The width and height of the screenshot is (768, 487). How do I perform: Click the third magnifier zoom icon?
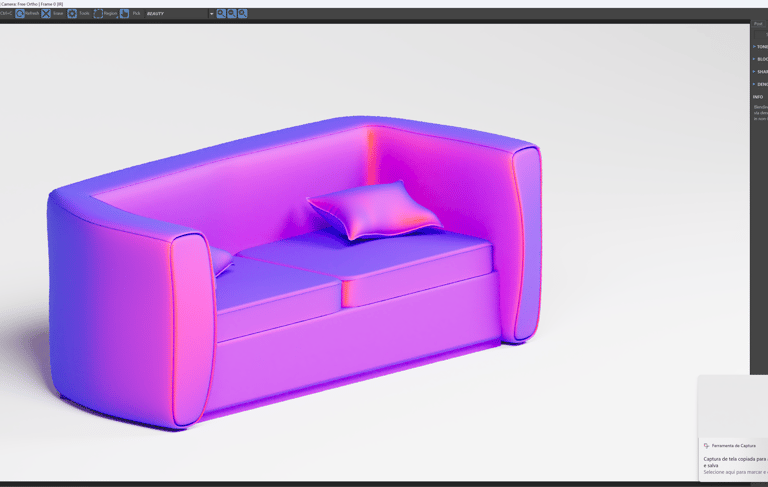[242, 14]
